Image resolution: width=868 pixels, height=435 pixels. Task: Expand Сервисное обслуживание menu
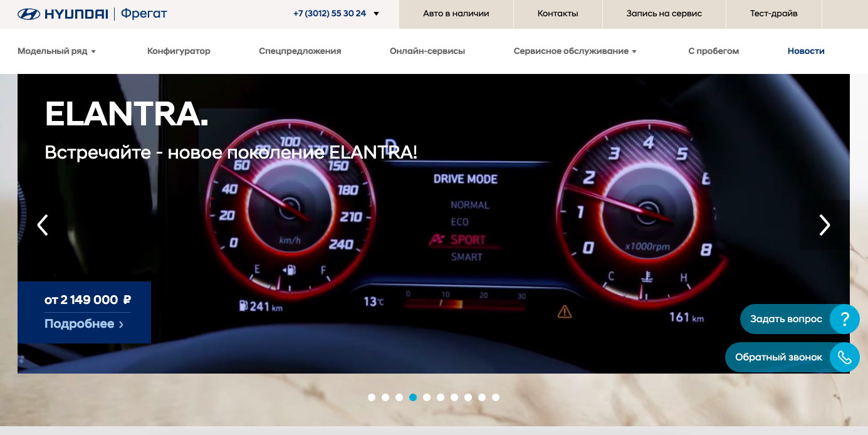pos(575,51)
